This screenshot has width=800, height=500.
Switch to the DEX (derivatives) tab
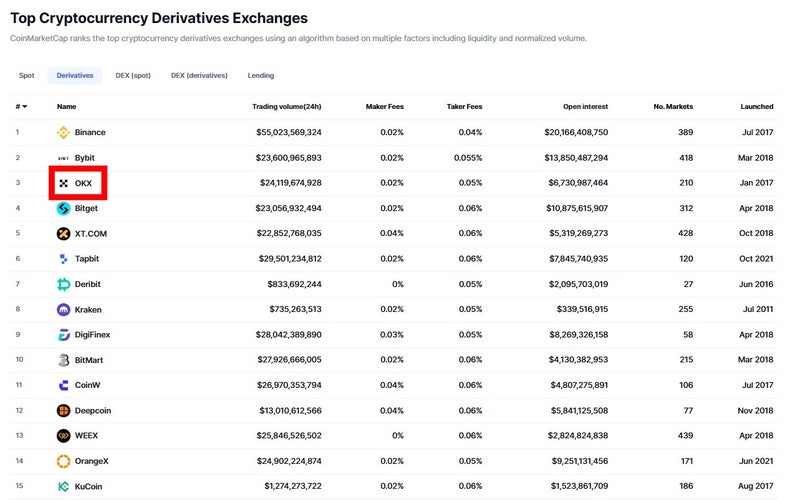click(x=199, y=76)
